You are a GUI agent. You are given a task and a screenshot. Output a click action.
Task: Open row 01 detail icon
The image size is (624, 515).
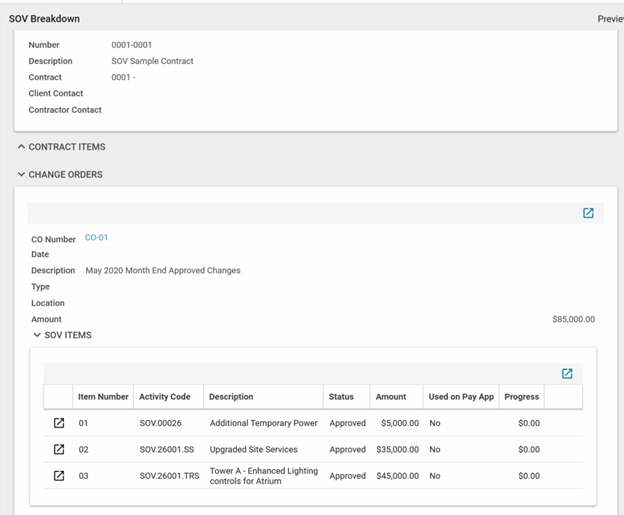pos(59,423)
